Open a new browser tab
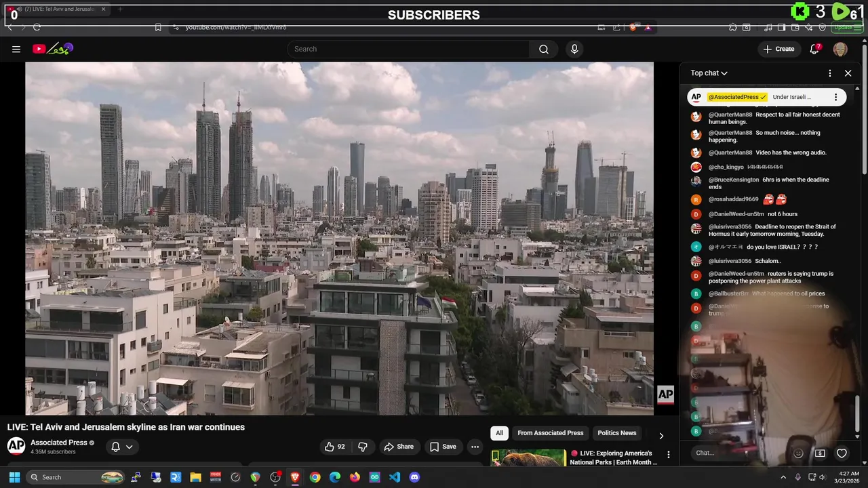 click(x=120, y=9)
